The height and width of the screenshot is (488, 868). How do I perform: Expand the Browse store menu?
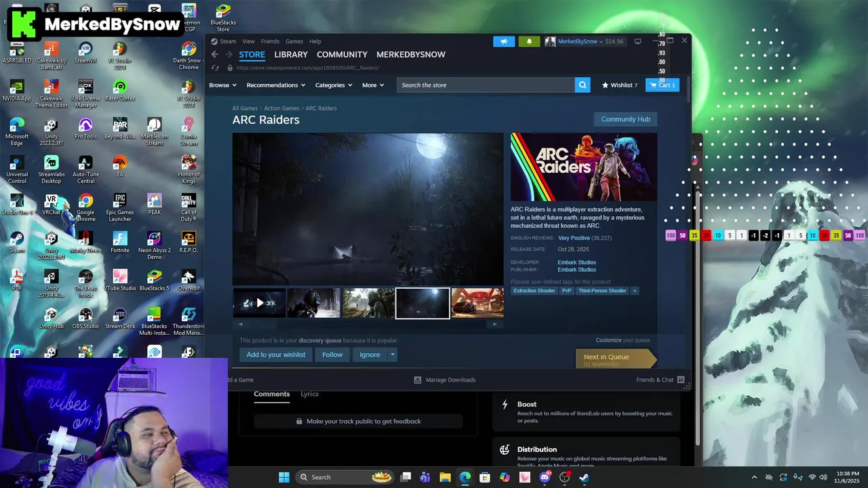point(222,85)
